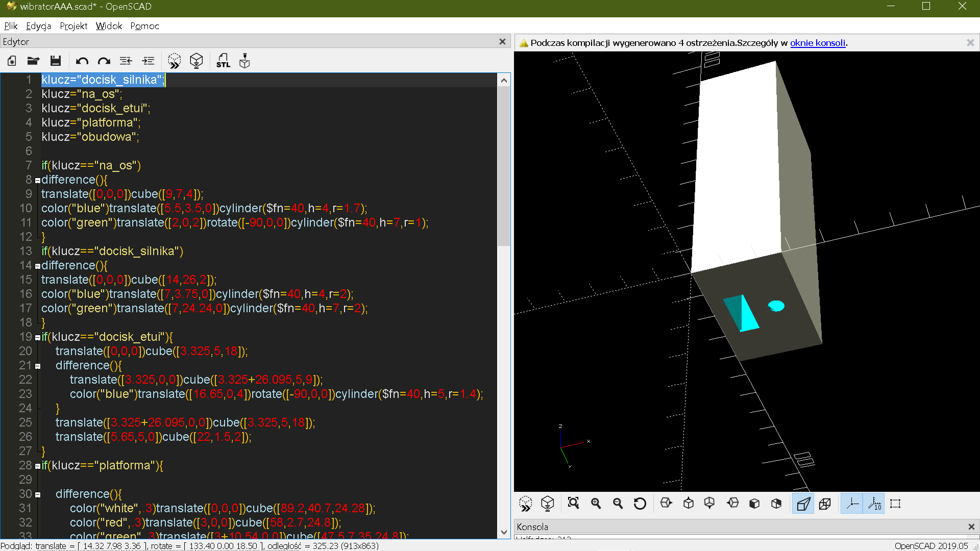The height and width of the screenshot is (551, 980).
Task: Click the Export as STL icon
Action: tap(223, 61)
